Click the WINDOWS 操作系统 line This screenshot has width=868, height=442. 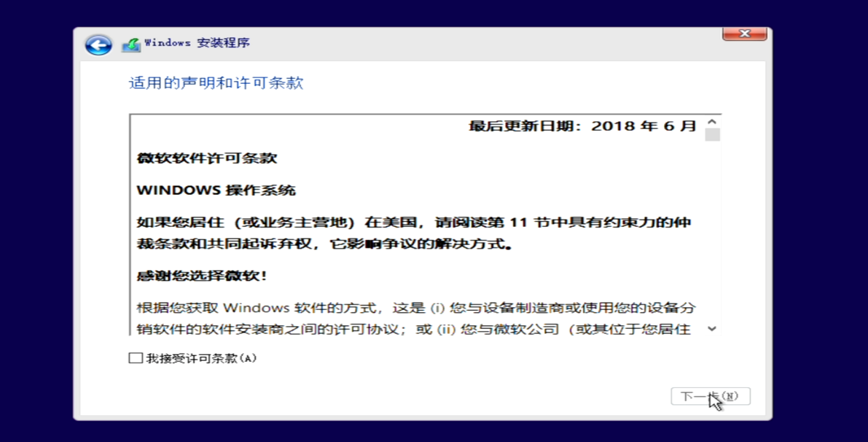click(216, 190)
